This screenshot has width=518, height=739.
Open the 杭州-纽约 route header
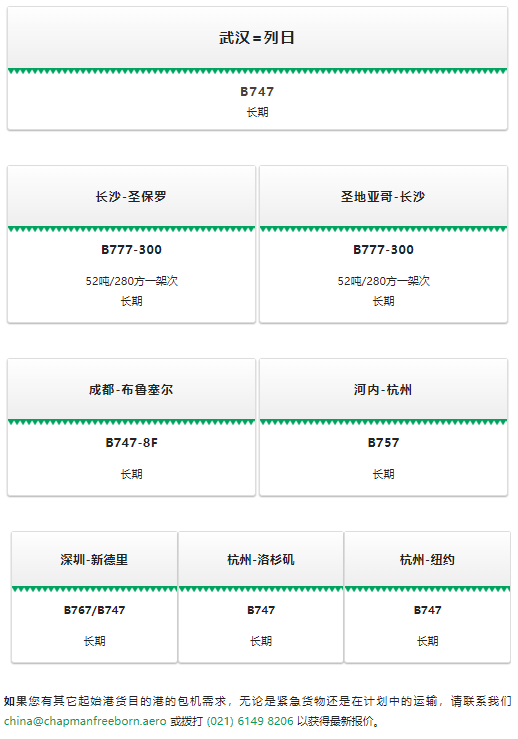[x=427, y=559]
